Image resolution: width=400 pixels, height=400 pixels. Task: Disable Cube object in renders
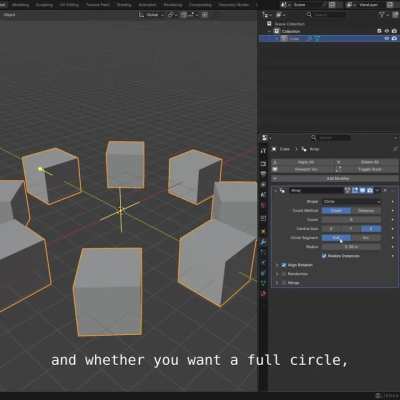(394, 39)
